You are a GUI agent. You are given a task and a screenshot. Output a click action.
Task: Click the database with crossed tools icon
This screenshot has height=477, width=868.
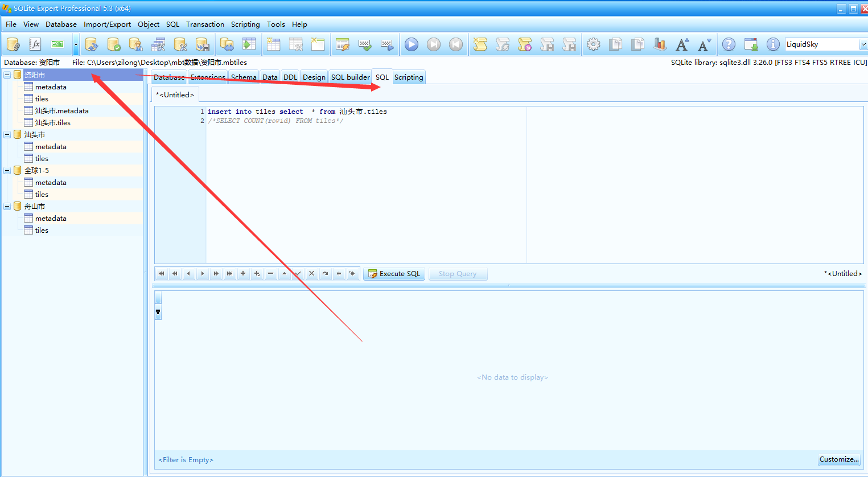point(180,44)
